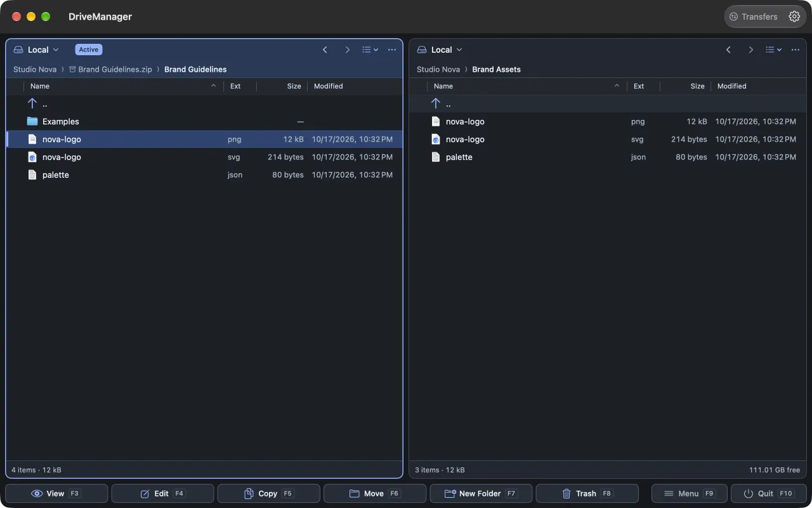Image resolution: width=812 pixels, height=508 pixels.
Task: Expand the left pane Local drive selector
Action: point(36,50)
